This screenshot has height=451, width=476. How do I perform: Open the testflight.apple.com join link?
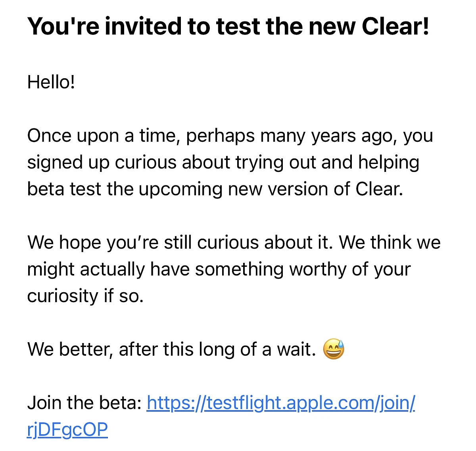click(281, 403)
